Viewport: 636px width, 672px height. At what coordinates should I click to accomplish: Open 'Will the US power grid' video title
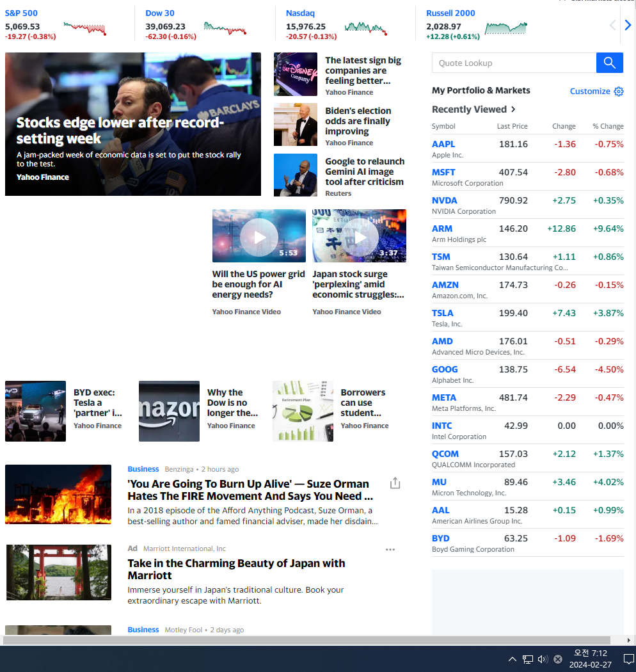pos(258,284)
